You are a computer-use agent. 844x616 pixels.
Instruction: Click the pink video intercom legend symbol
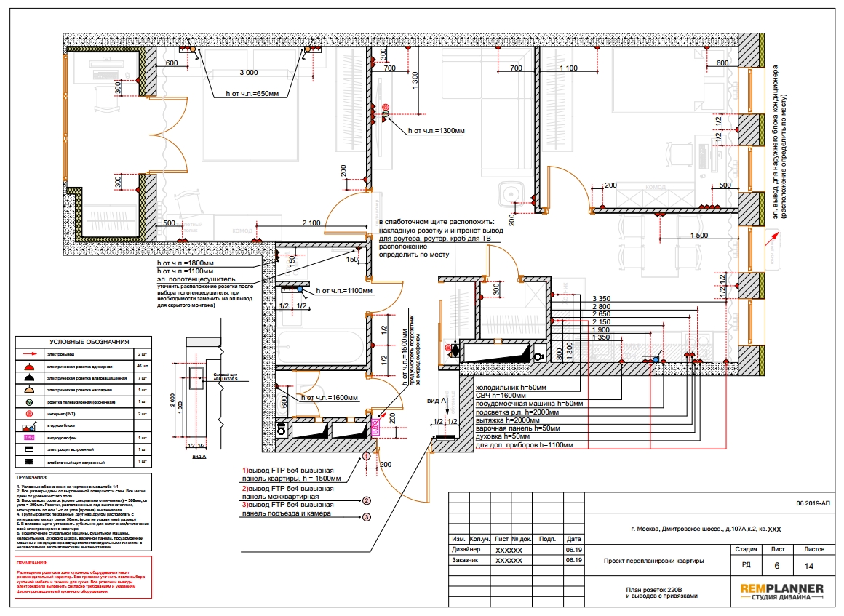(30, 438)
